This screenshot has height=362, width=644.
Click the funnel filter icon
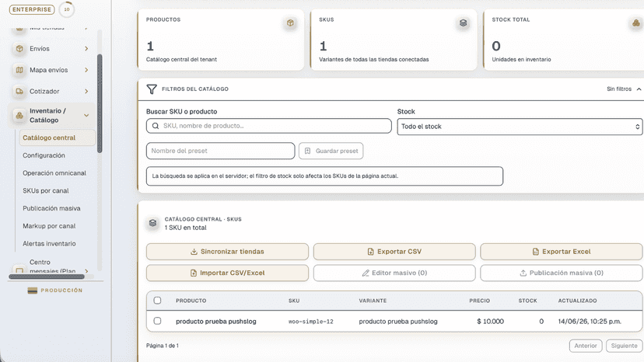[152, 89]
